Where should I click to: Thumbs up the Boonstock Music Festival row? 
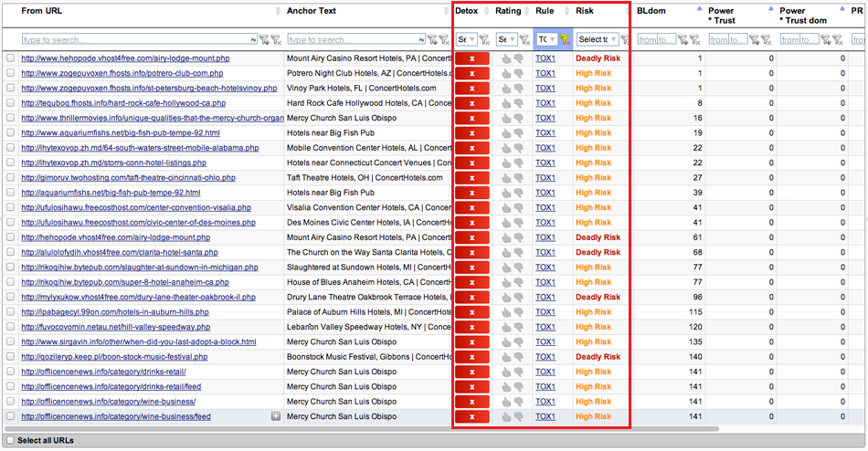click(506, 357)
